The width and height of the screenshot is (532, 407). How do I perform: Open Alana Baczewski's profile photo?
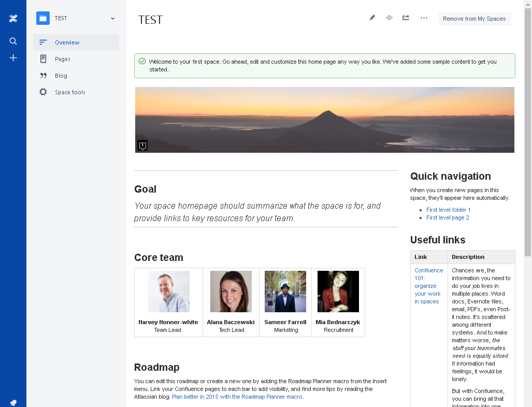[x=231, y=291]
